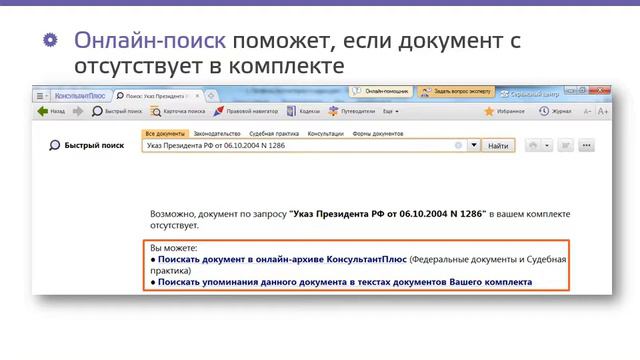
Task: Go forward with the gray arrow
Action: point(78,111)
